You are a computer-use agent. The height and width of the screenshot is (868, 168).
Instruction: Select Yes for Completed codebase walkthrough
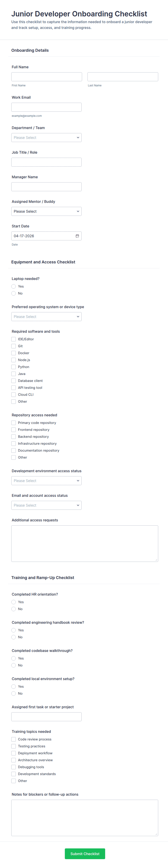point(14,658)
